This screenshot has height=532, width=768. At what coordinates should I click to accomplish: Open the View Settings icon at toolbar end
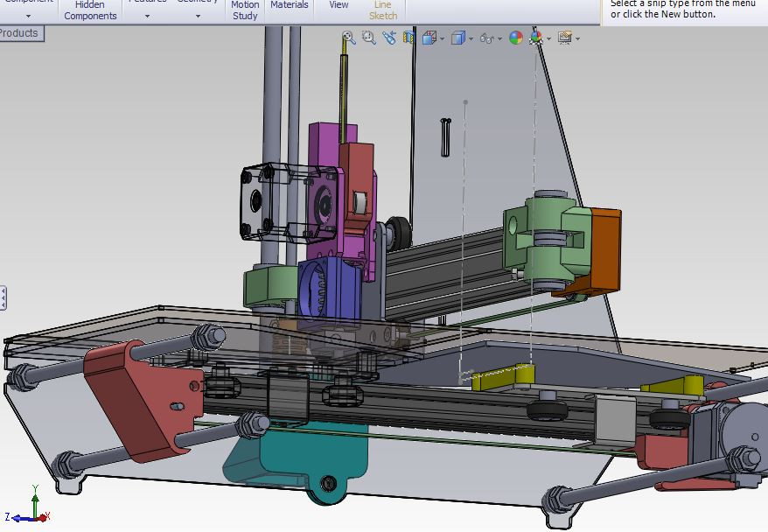pyautogui.click(x=565, y=38)
